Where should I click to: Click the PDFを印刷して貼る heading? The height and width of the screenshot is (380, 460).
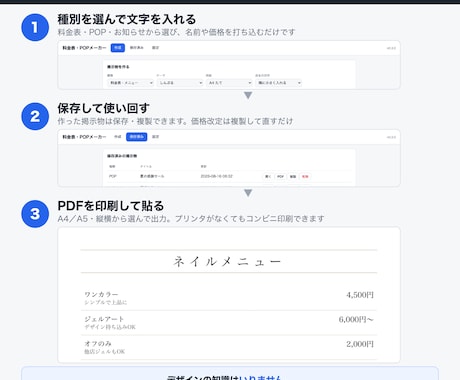click(x=111, y=206)
